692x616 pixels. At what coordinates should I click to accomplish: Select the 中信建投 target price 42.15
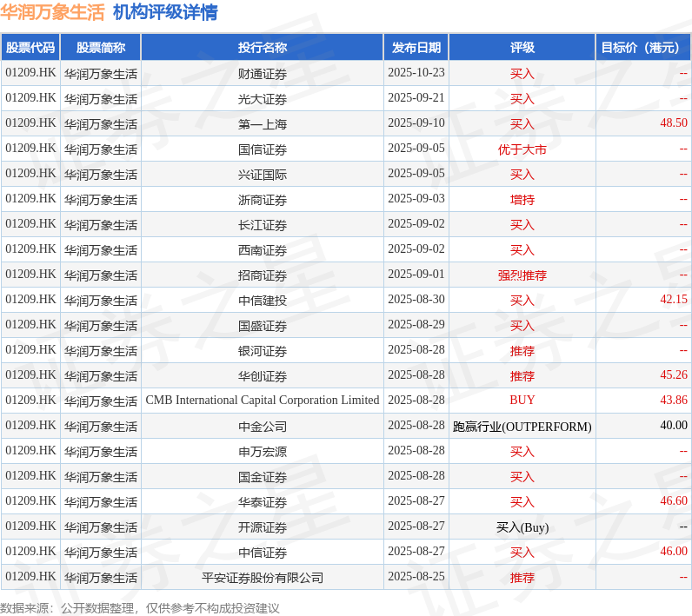click(x=674, y=300)
